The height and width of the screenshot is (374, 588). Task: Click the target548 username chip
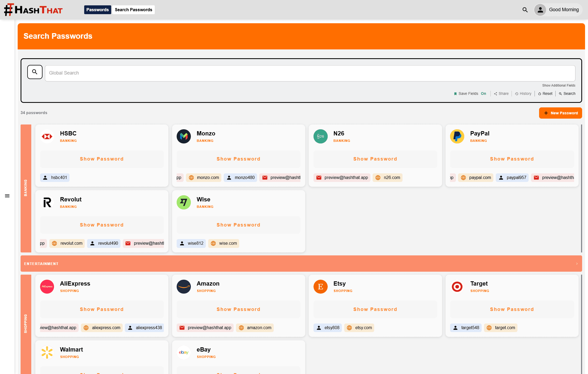pyautogui.click(x=466, y=328)
